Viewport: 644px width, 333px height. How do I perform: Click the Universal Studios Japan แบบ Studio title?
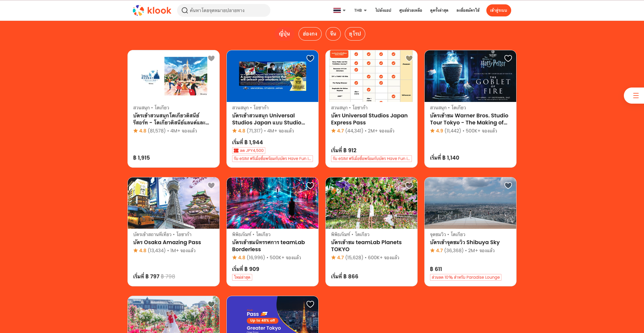(269, 119)
